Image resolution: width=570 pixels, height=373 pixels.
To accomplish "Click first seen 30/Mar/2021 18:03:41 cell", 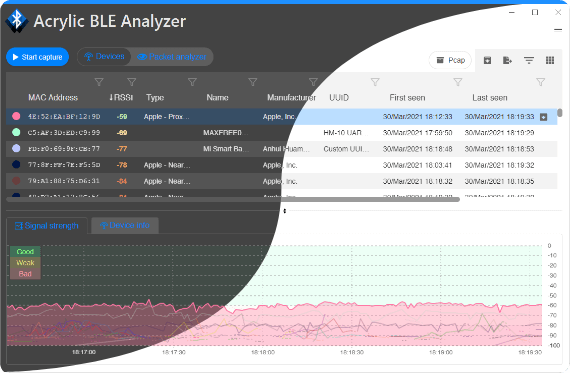I will pyautogui.click(x=417, y=165).
